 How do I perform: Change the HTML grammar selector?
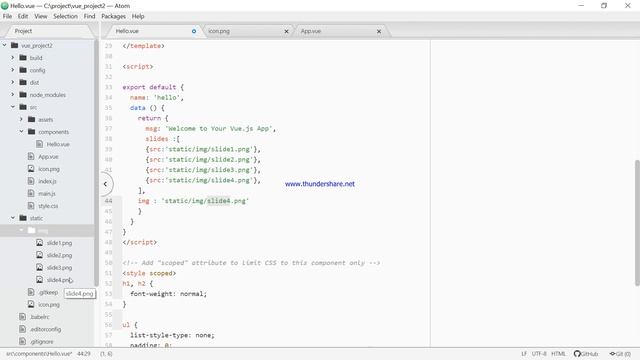point(558,353)
